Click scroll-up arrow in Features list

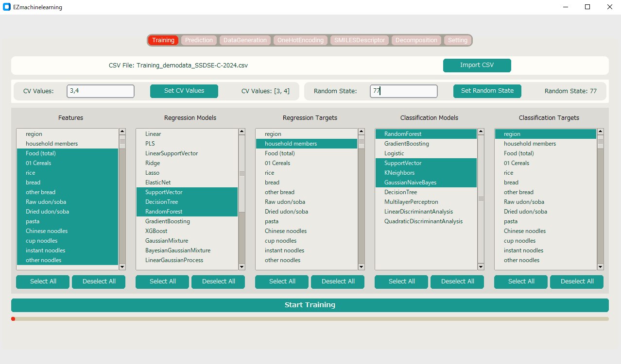point(122,132)
